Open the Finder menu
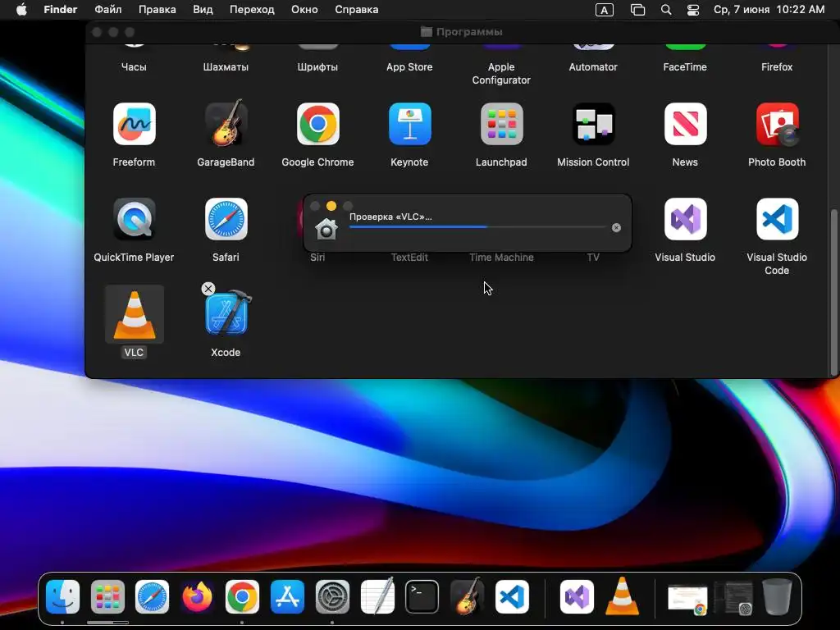The height and width of the screenshot is (630, 840). (61, 10)
